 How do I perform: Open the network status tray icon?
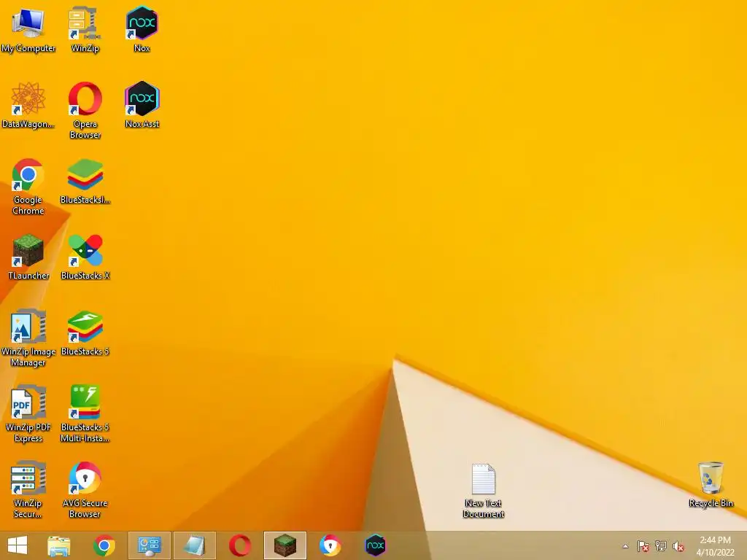point(661,546)
